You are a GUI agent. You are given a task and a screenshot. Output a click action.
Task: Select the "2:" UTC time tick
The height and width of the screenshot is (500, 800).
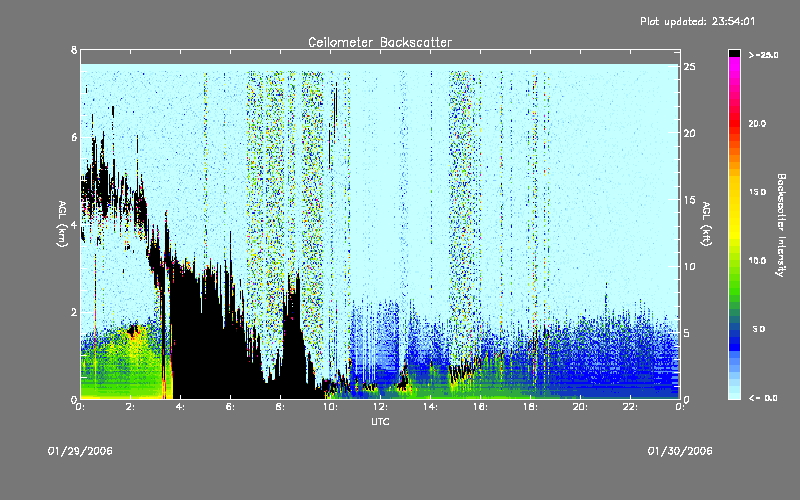[x=131, y=407]
